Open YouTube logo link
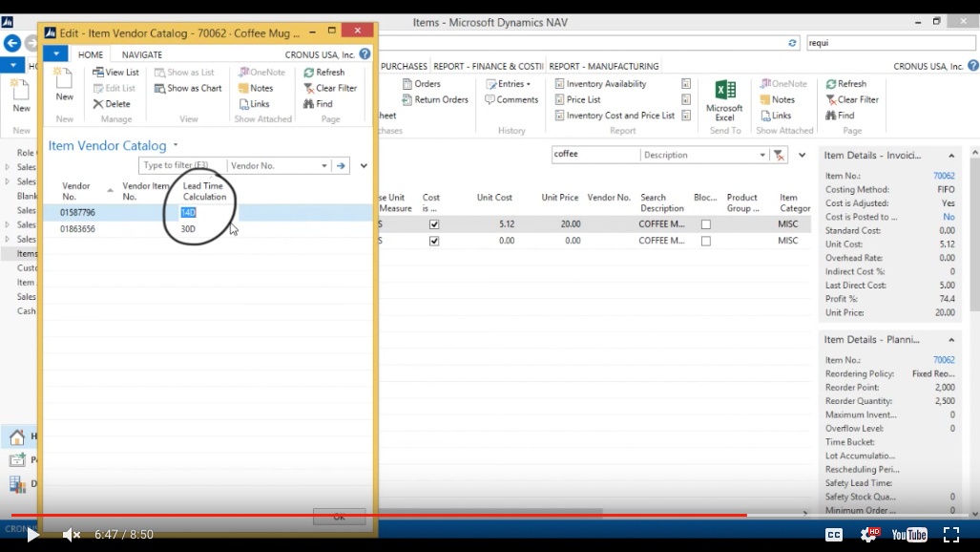Image resolution: width=980 pixels, height=552 pixels. (908, 535)
